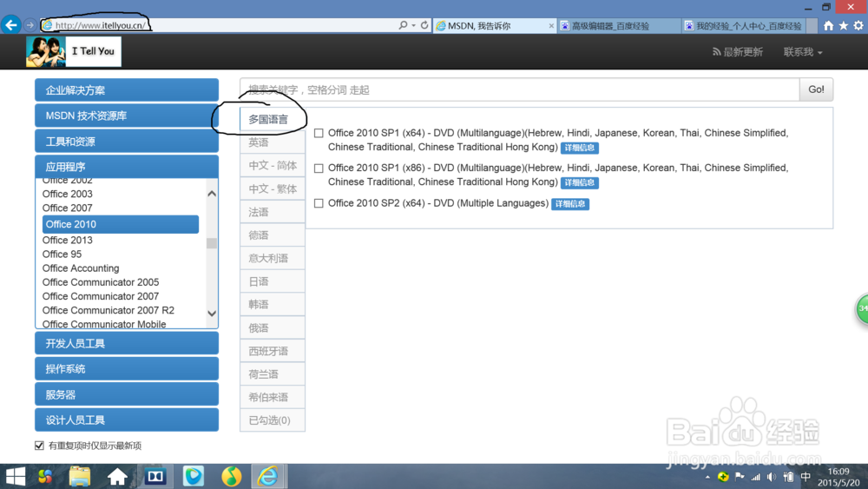
Task: Collapse the 应用程序 section
Action: 127,167
